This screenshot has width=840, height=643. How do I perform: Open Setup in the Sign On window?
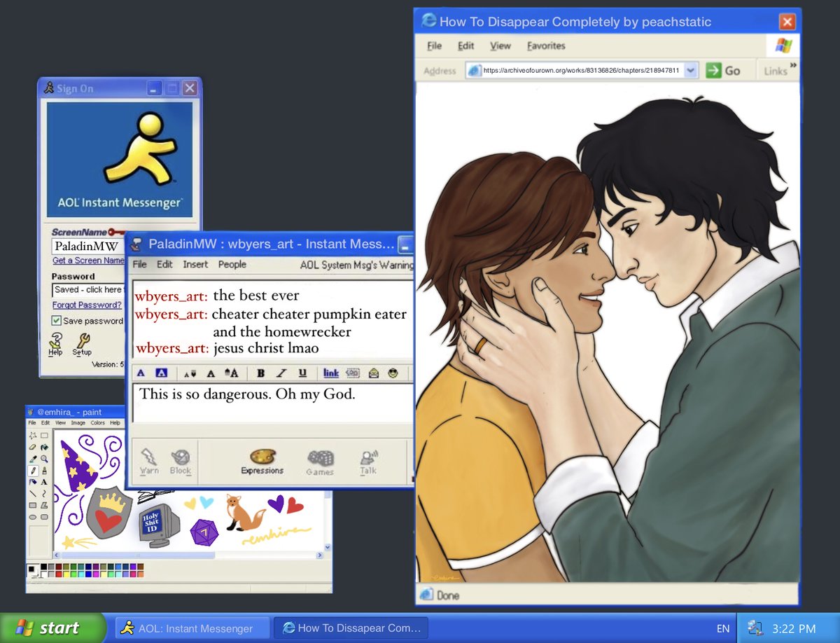click(82, 345)
